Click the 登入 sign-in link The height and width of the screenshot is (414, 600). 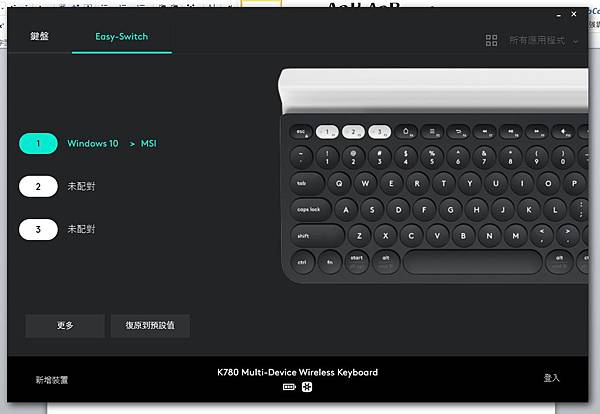click(551, 378)
